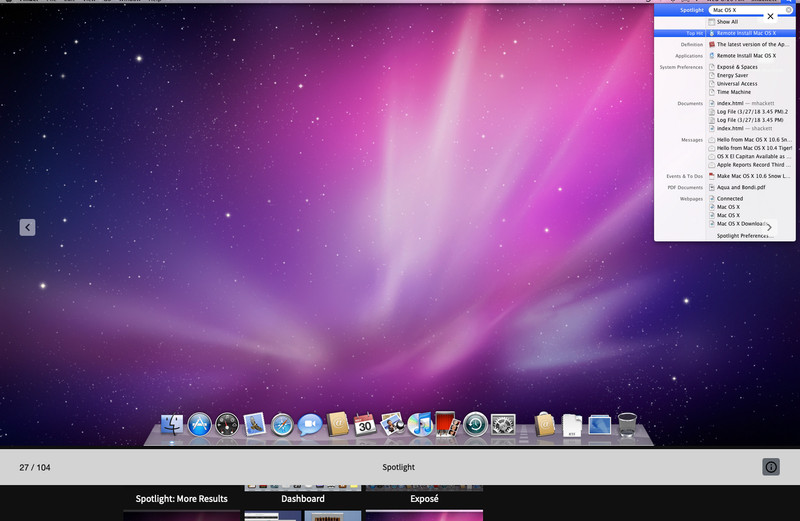
Task: Open the blue Desktop folder stack
Action: point(599,425)
